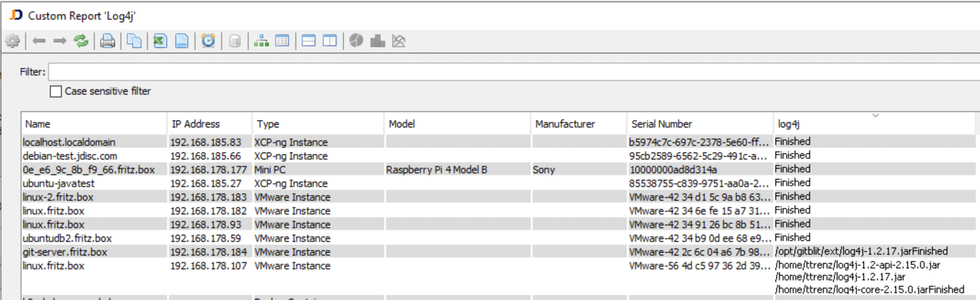Export the report as a document

pyautogui.click(x=182, y=41)
